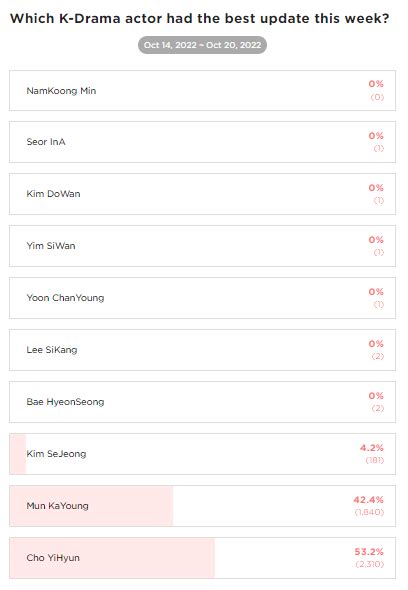Vote for Yim SiWan
Image resolution: width=408 pixels, height=590 pixels.
click(x=202, y=246)
